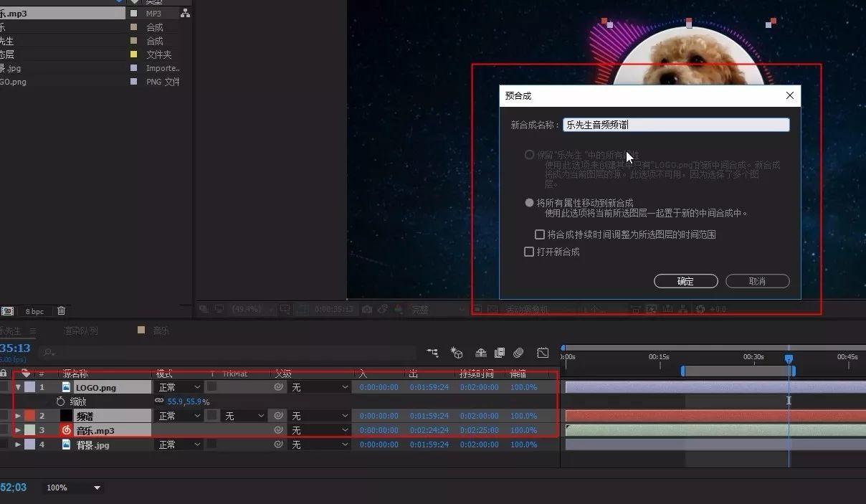Click the 00:15s mark on time ruler
The width and height of the screenshot is (866, 504).
coord(659,356)
